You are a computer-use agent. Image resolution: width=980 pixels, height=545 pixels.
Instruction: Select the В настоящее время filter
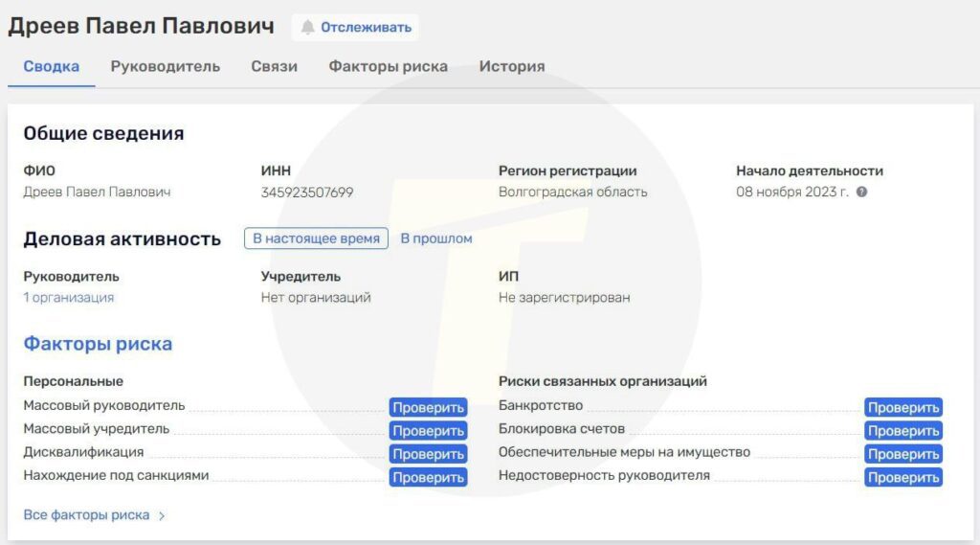[x=316, y=238]
